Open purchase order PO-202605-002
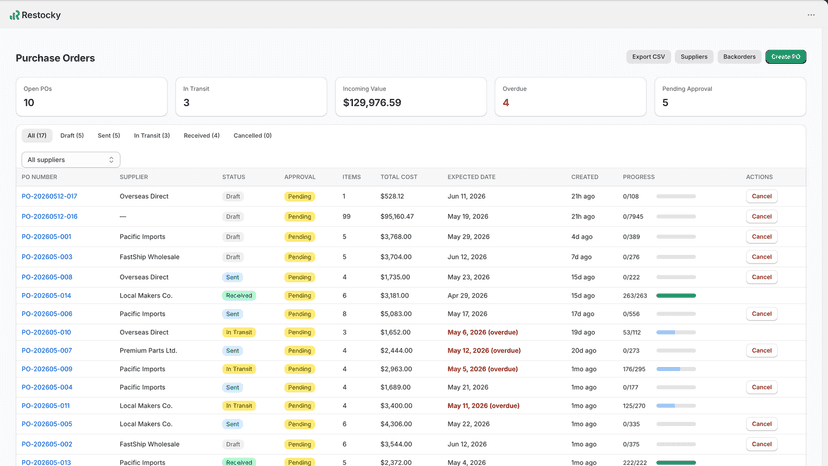 tap(47, 444)
